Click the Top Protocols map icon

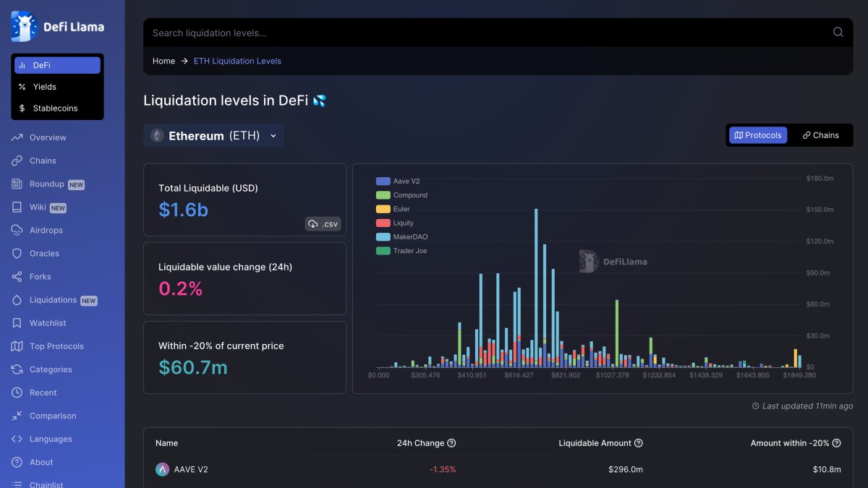pyautogui.click(x=17, y=346)
